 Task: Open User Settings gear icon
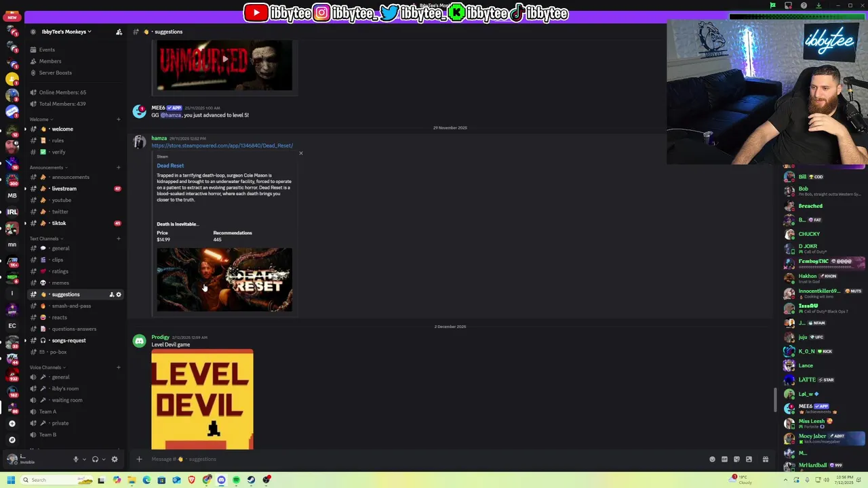115,459
